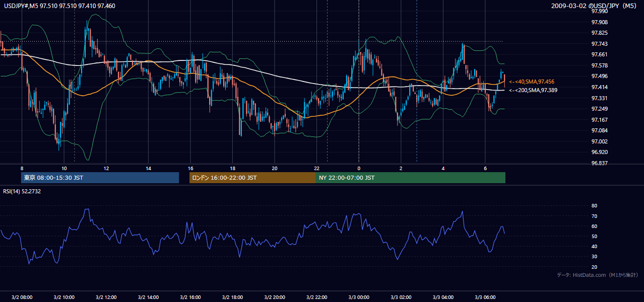Click hour 4 tick under the price chart
Screen dimensions: 644x302
[443, 168]
